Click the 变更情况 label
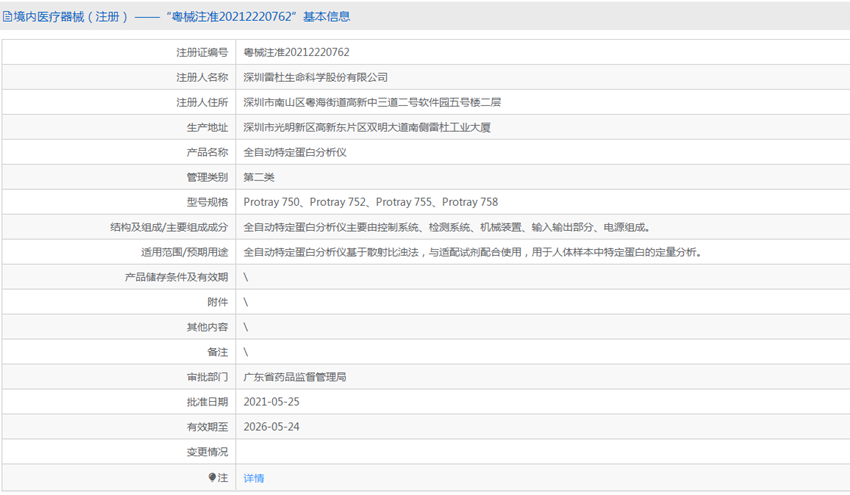This screenshot has width=850, height=495. [x=207, y=451]
